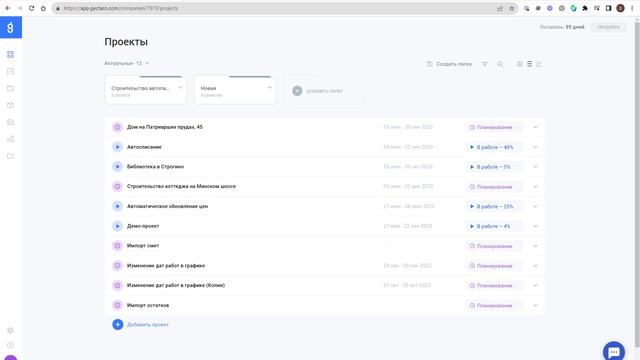Viewport: 640px width, 360px height.
Task: Open project Импорт остатков
Action: point(148,305)
